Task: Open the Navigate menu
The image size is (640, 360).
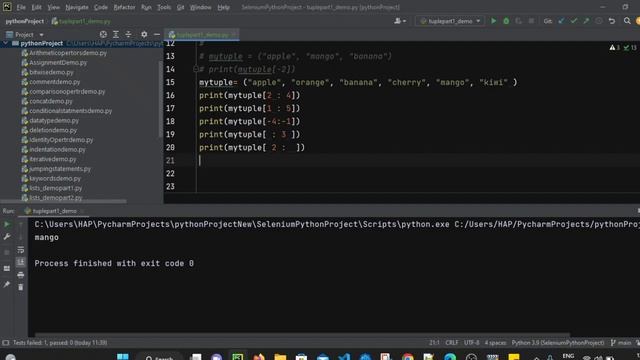Action: coord(77,7)
